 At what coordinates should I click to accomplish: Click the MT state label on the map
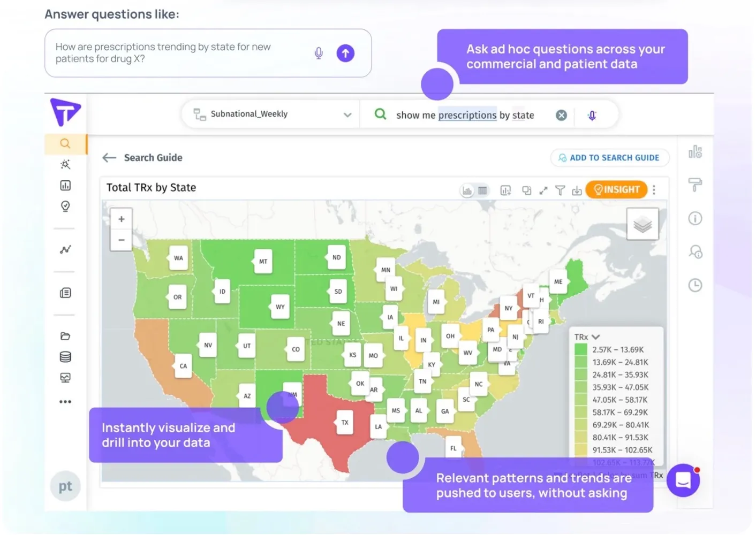click(263, 262)
